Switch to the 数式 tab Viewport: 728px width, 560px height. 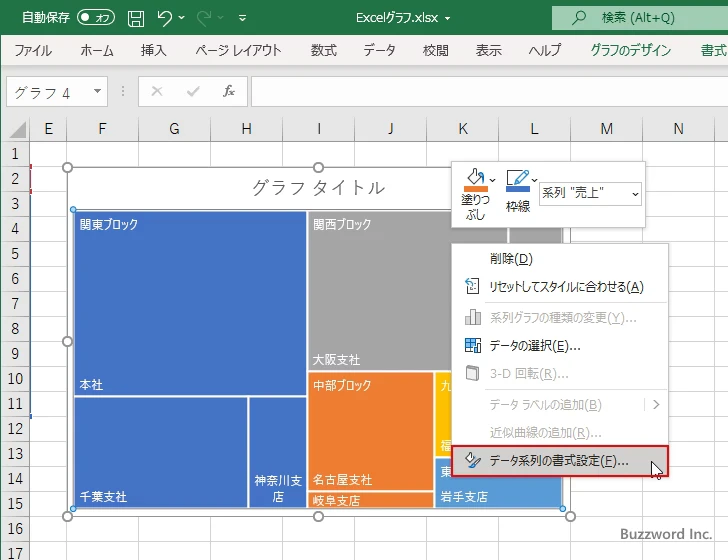324,50
